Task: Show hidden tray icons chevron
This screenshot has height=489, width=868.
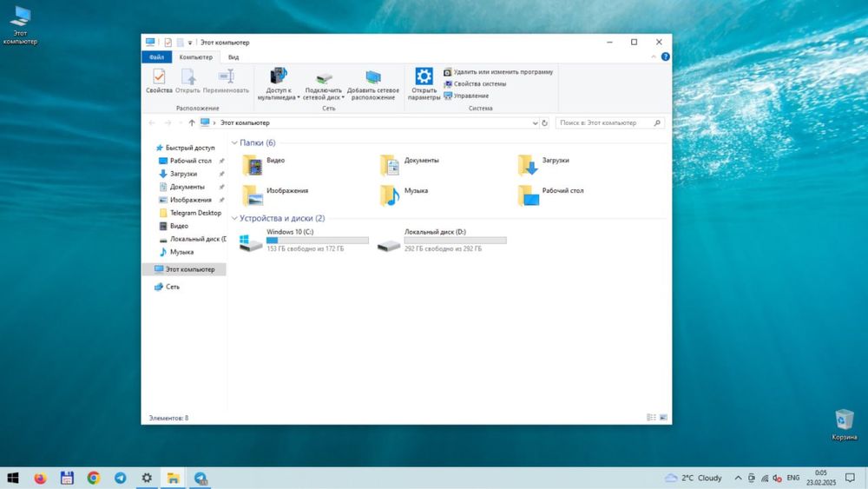Action: (738, 478)
